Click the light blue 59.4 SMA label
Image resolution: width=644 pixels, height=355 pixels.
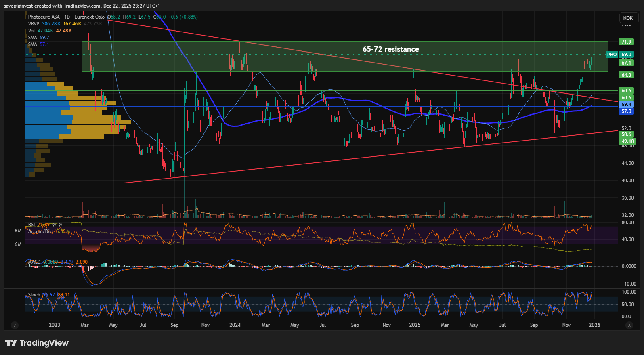coord(626,105)
